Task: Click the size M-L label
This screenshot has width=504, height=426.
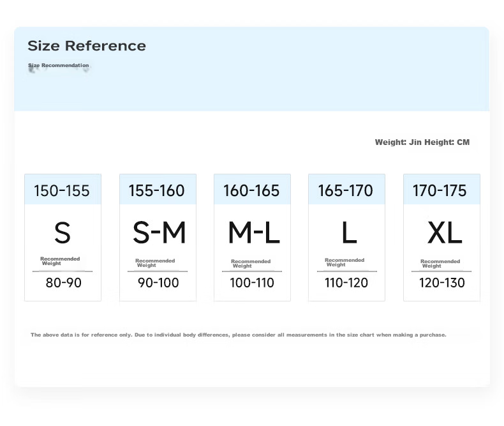Action: pos(254,232)
